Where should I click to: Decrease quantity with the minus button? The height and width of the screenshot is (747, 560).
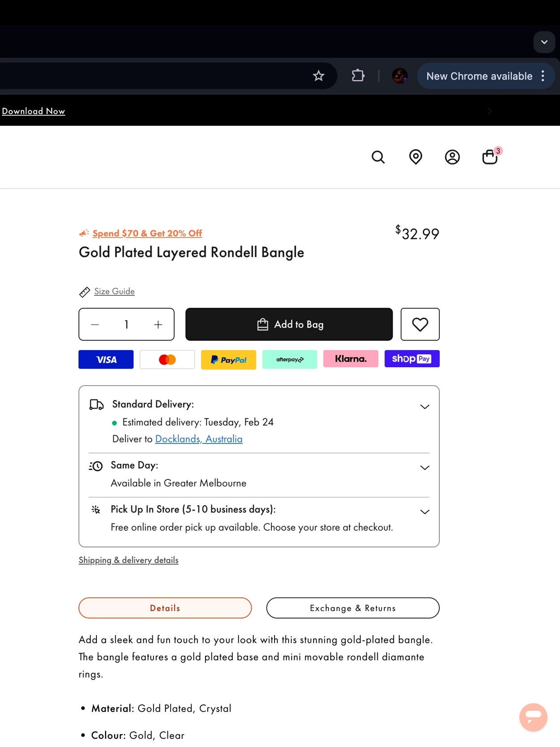coord(95,325)
